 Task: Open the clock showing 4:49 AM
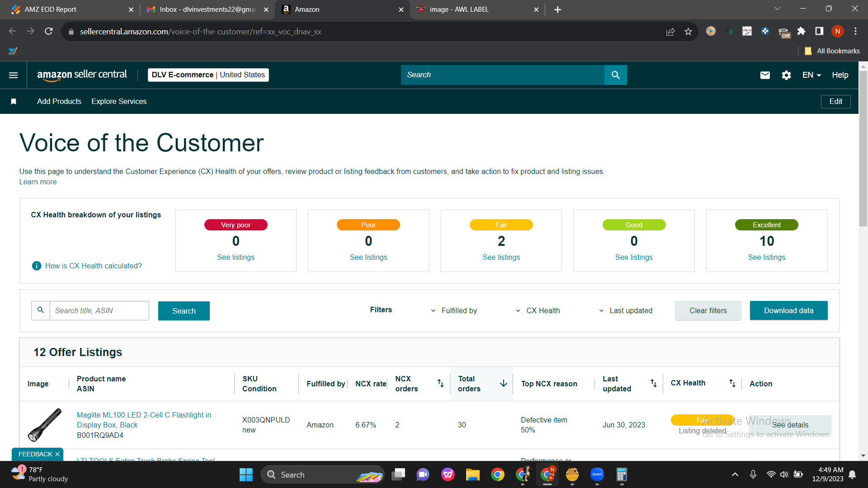828,474
